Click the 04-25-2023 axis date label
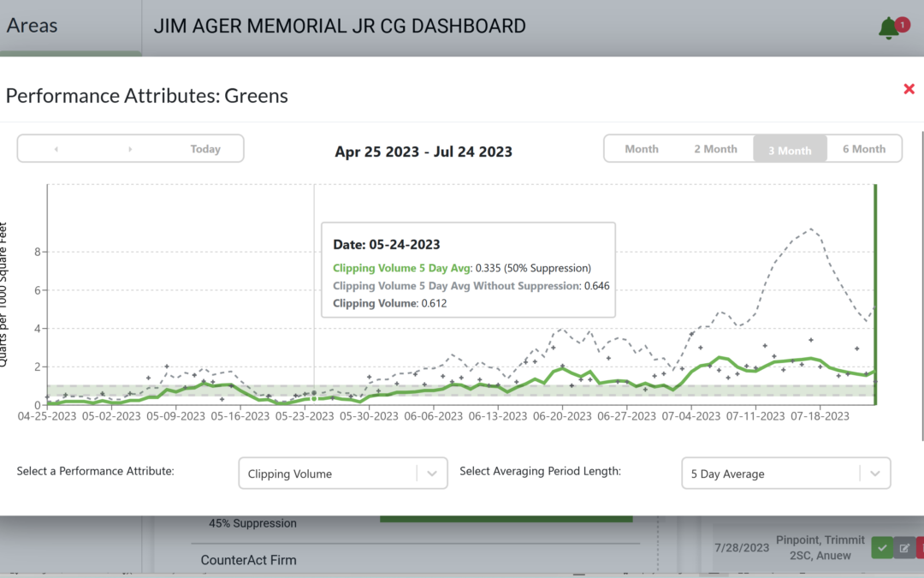Image resolution: width=924 pixels, height=578 pixels. 47,416
